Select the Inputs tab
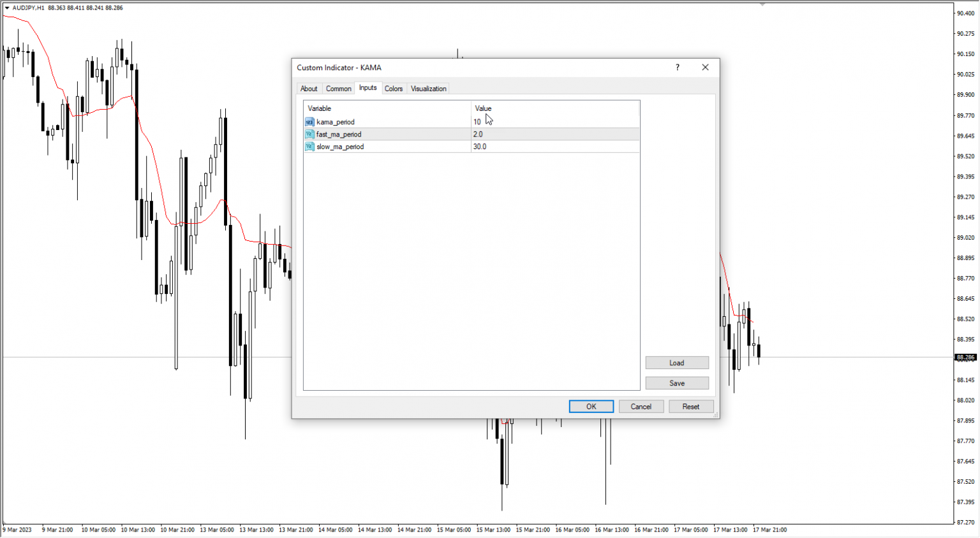 point(367,88)
